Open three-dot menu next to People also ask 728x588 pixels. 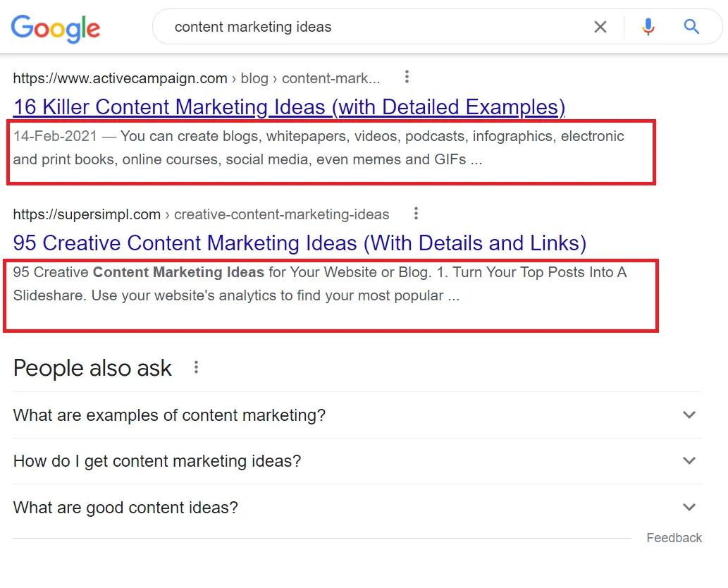click(197, 367)
